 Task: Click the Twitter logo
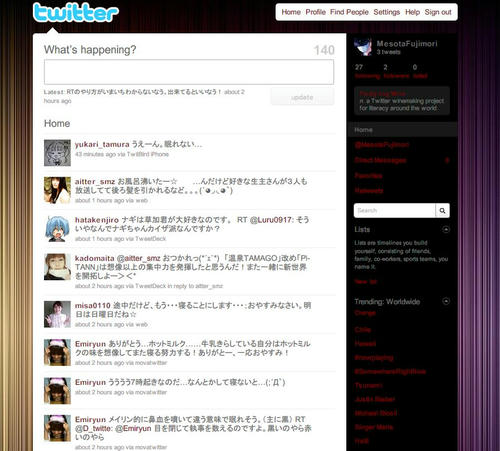click(76, 13)
